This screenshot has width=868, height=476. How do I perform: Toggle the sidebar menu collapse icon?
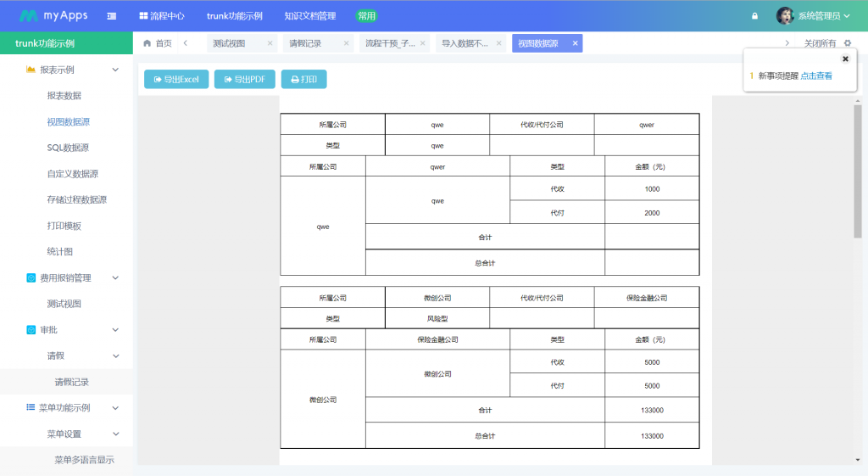click(x=112, y=16)
